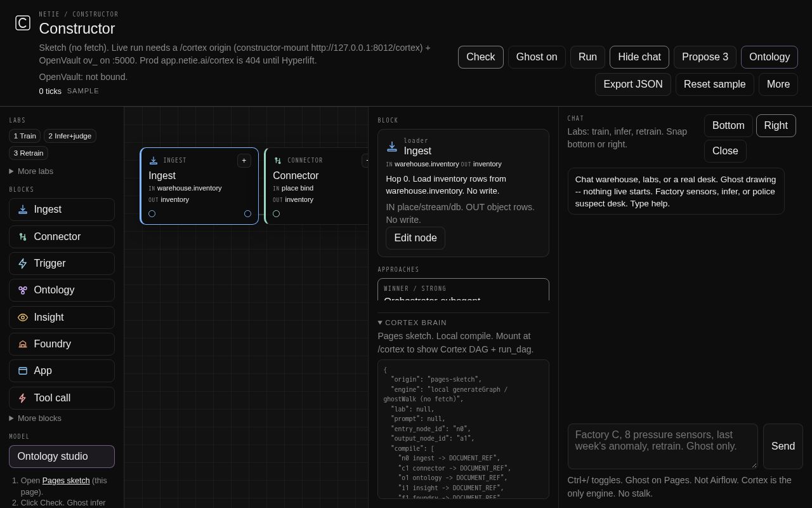812x508 pixels.
Task: Click plus button on Ingest canvas node
Action: click(244, 161)
